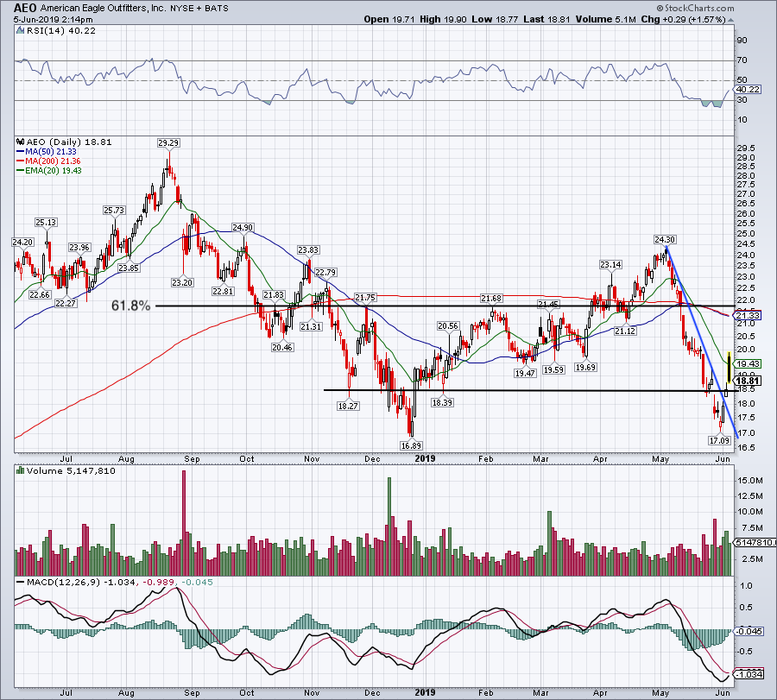Click the Open 19.71 header value
The width and height of the screenshot is (777, 700).
click(388, 19)
